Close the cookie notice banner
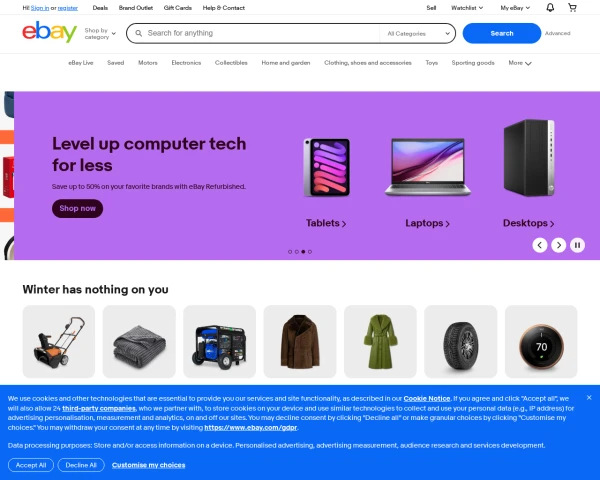600x480 pixels. click(x=589, y=398)
